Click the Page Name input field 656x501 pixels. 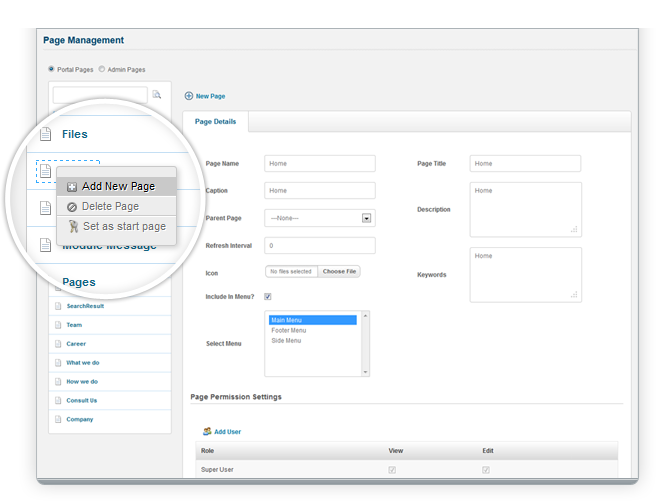[x=320, y=163]
